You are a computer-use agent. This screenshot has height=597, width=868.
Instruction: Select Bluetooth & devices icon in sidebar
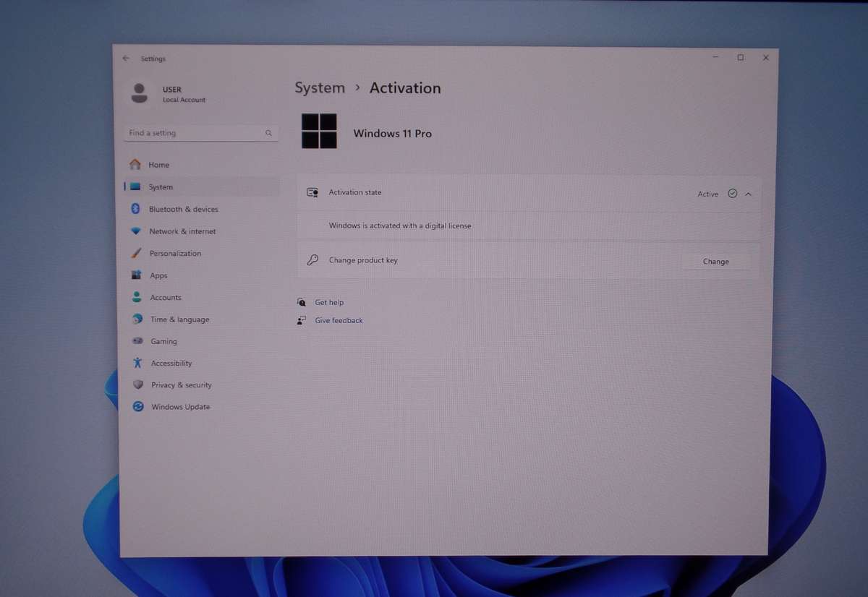135,209
